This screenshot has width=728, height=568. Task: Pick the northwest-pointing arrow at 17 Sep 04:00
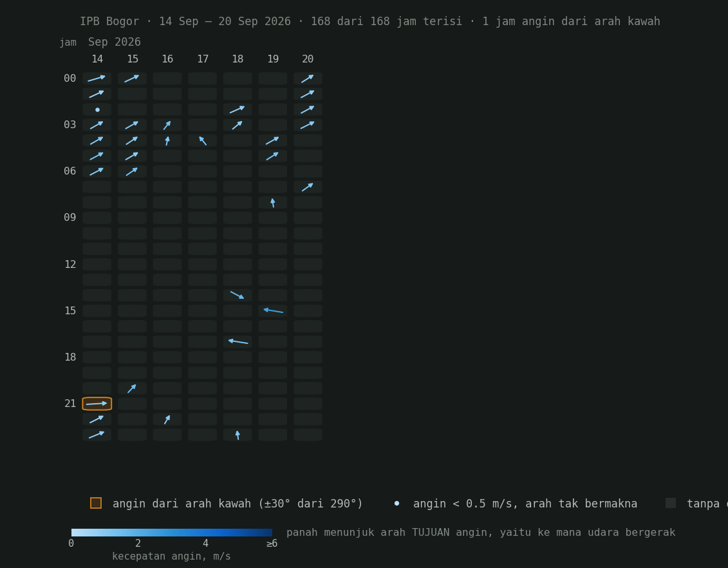pyautogui.click(x=202, y=141)
